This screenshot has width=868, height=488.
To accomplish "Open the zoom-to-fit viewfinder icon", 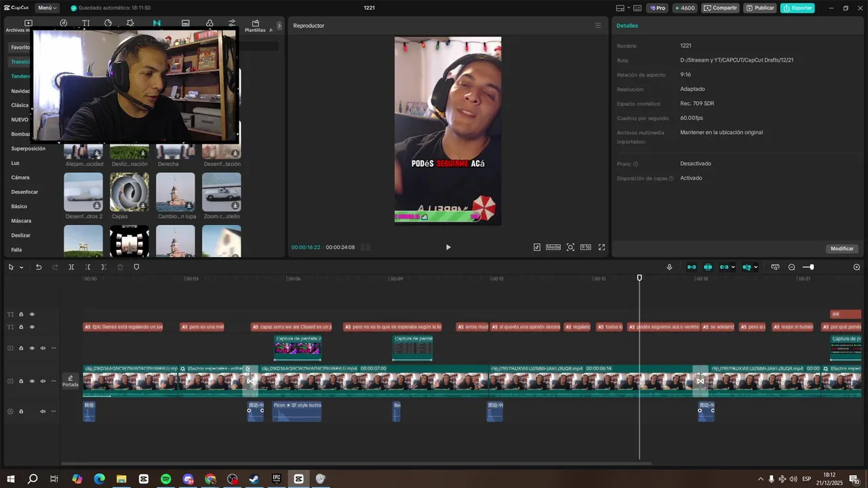I will pyautogui.click(x=570, y=247).
